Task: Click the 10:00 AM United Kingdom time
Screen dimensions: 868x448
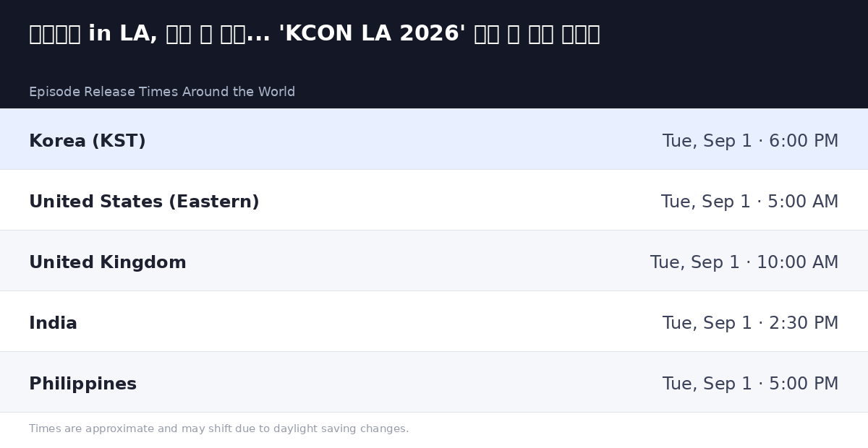Action: coord(744,263)
